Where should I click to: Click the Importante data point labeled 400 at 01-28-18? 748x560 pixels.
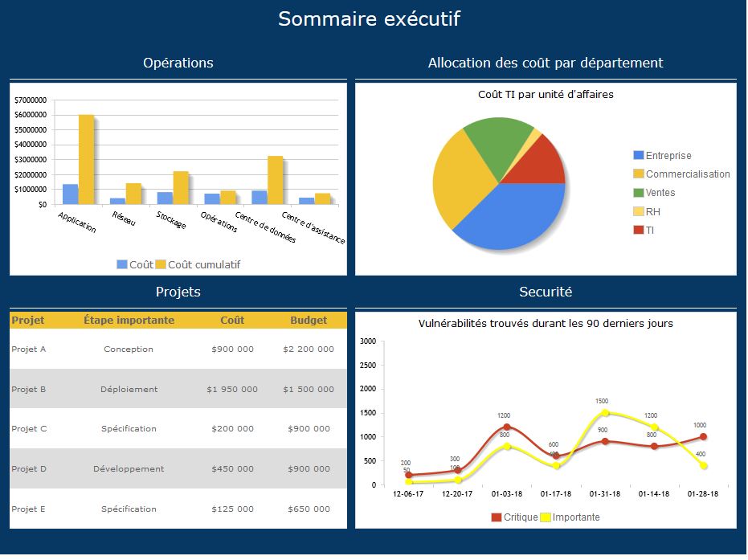pyautogui.click(x=703, y=465)
